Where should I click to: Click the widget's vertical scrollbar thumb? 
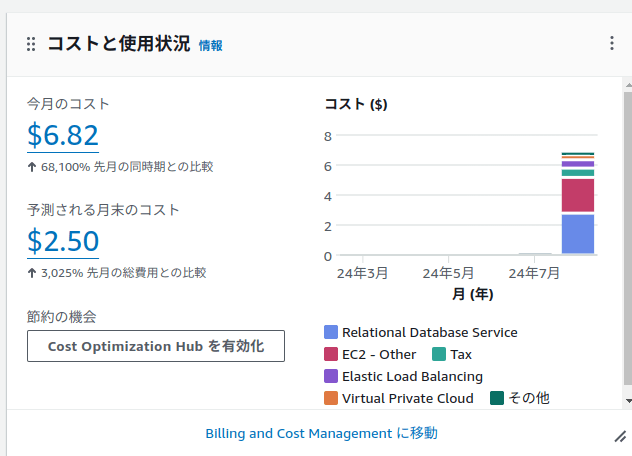pyautogui.click(x=628, y=238)
